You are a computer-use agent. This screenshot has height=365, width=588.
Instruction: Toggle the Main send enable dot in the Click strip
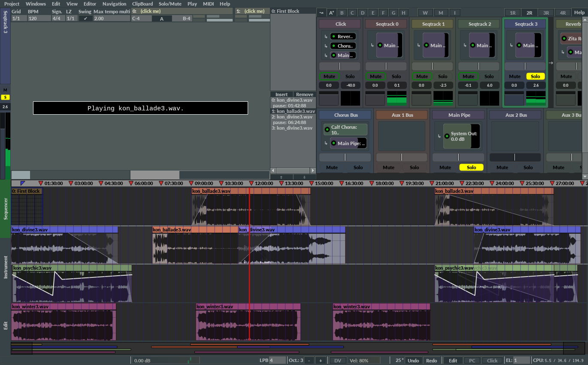(x=333, y=55)
